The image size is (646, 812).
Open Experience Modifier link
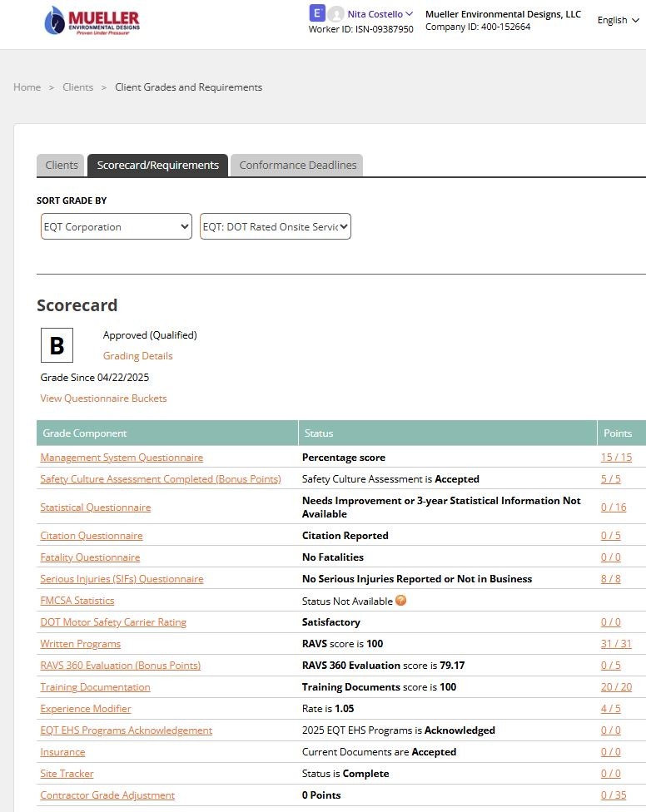(86, 709)
